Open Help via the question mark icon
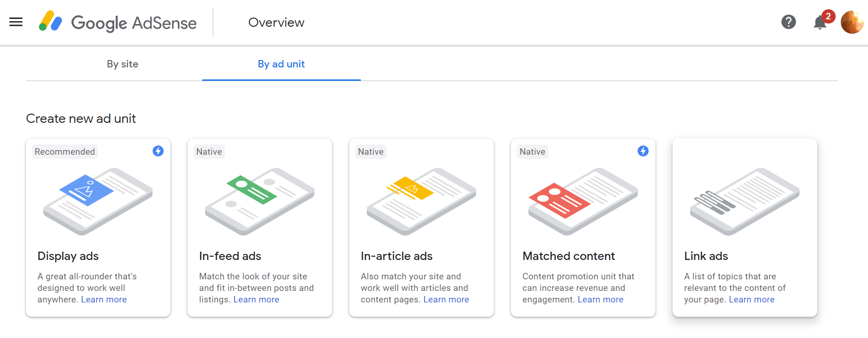Viewport: 868px width, 338px height. pos(788,22)
